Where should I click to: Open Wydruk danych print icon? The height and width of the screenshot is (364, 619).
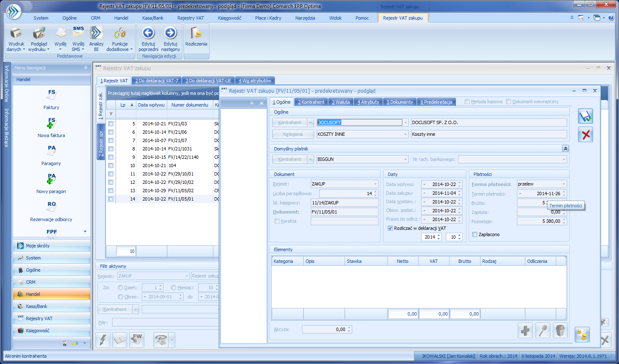(16, 33)
